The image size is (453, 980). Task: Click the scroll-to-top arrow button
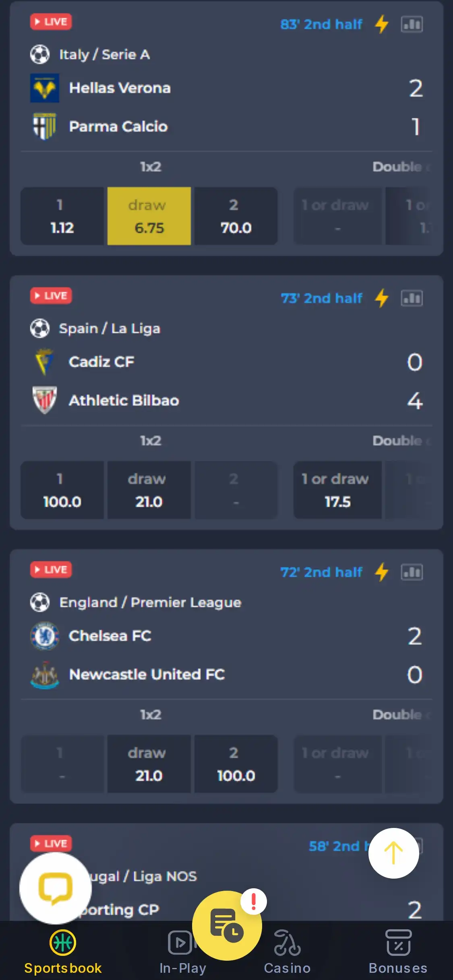point(393,853)
